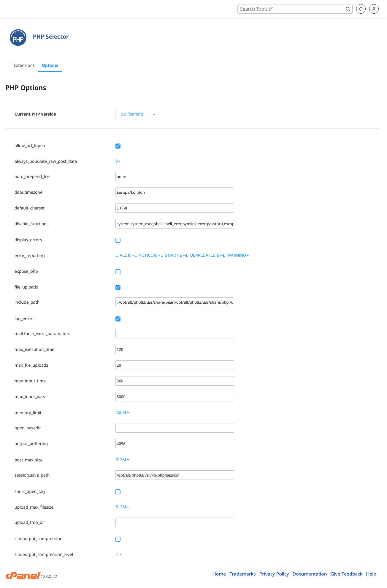The image size is (387, 588).
Task: Expand the upload_max_filesize dropdown
Action: pyautogui.click(x=122, y=507)
